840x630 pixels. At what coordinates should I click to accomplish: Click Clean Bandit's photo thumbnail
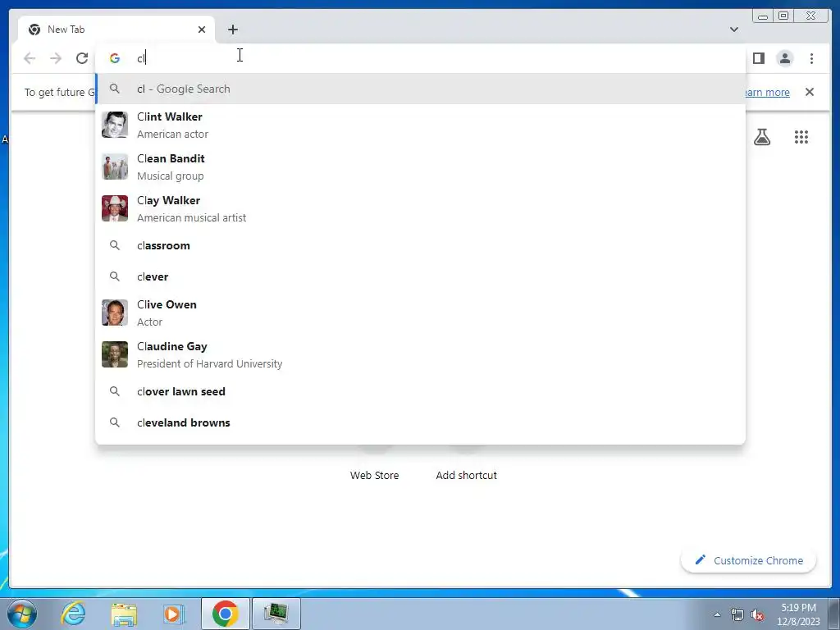[115, 167]
